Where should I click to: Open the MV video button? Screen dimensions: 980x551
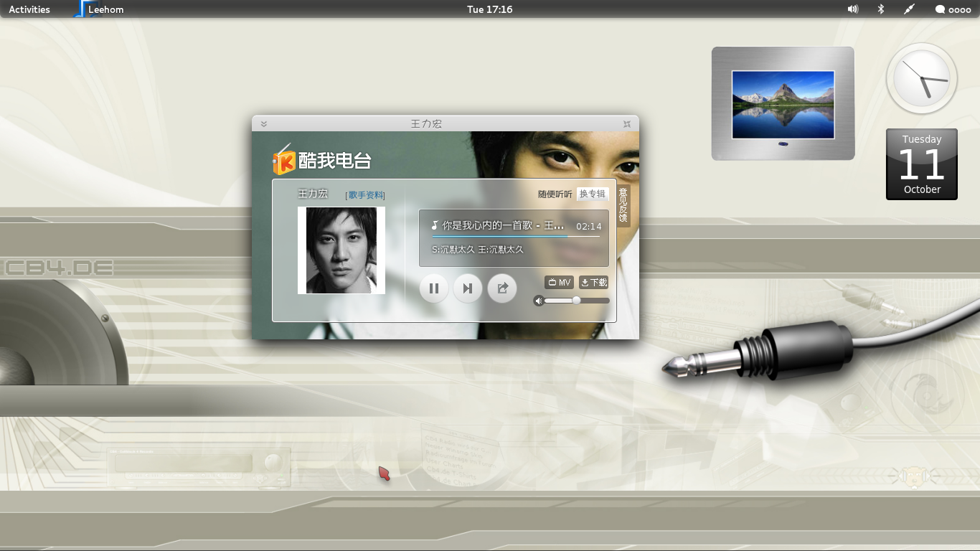559,283
